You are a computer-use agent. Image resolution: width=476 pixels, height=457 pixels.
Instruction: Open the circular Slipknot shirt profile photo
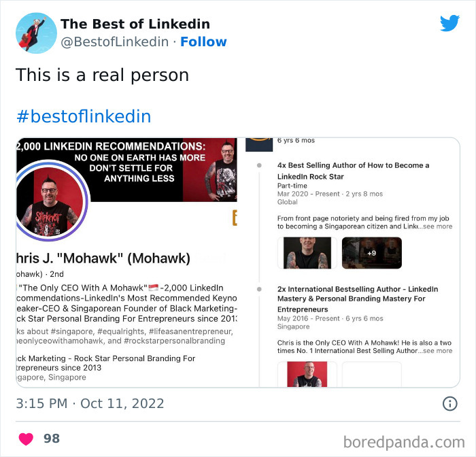(x=50, y=201)
